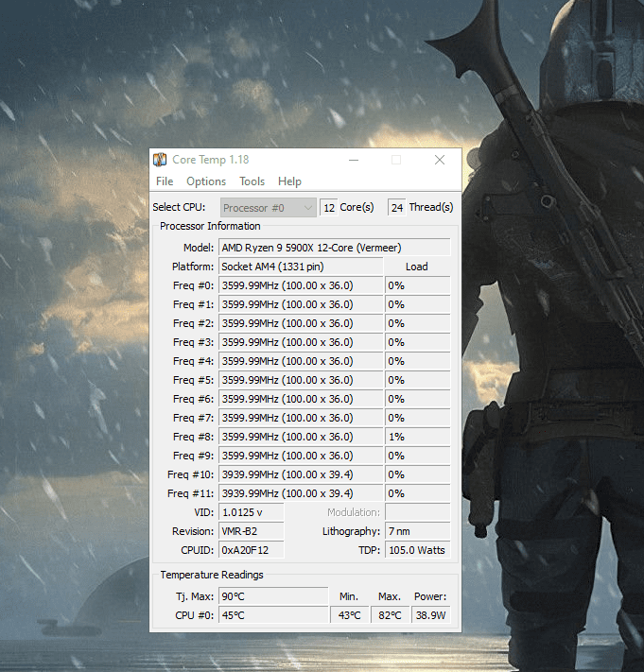The height and width of the screenshot is (672, 644).
Task: Click the 0% load value for core #11
Action: click(x=418, y=492)
